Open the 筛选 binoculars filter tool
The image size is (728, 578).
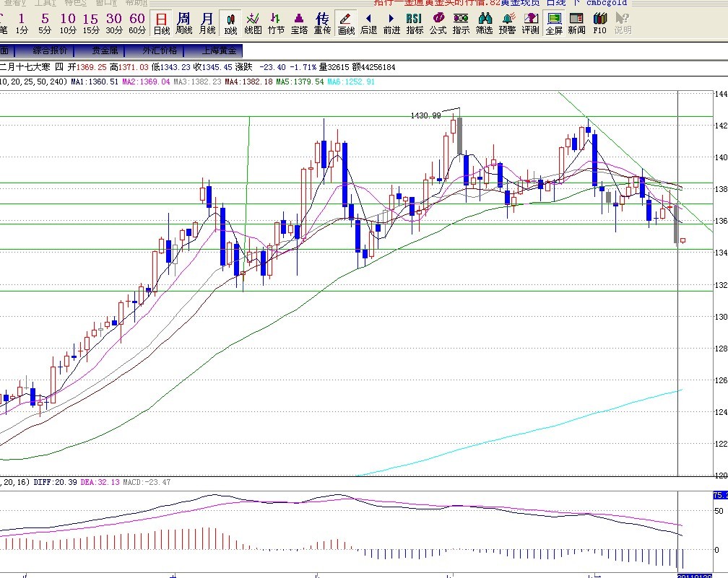tap(484, 23)
